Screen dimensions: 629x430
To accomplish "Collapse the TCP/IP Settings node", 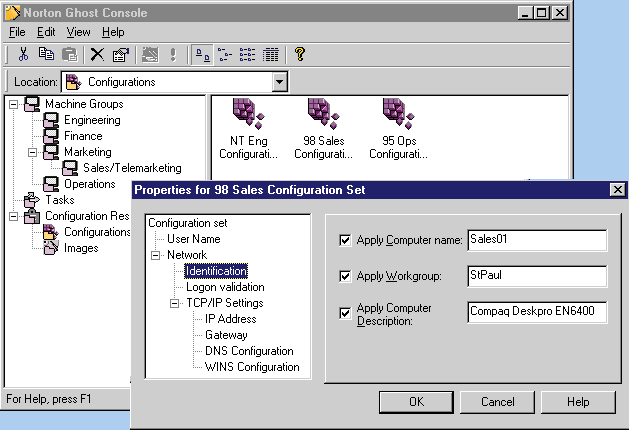I will [175, 303].
